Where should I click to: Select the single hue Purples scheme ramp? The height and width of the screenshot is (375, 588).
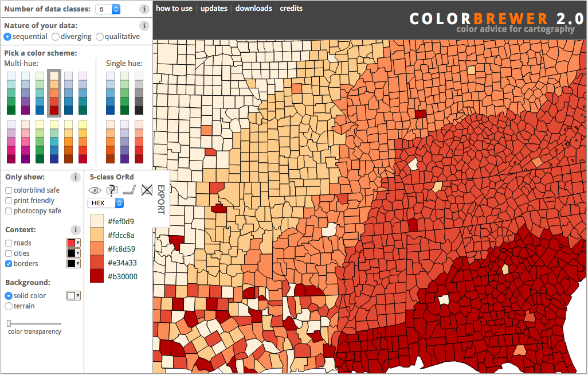pyautogui.click(x=124, y=142)
